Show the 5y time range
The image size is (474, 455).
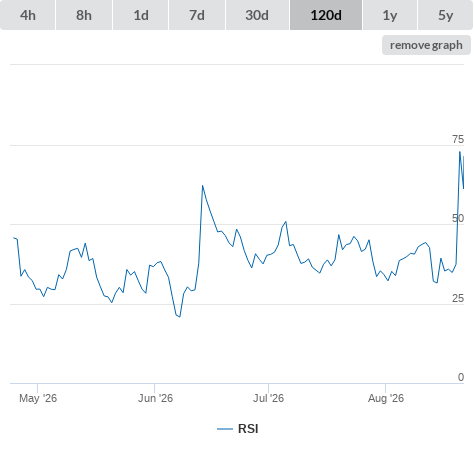click(x=445, y=15)
